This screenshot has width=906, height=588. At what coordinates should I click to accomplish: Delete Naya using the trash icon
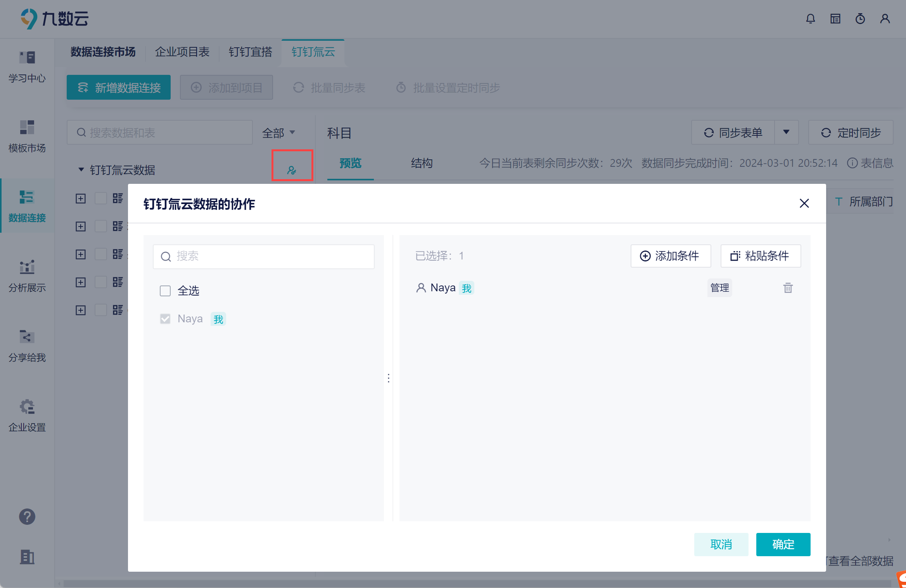point(788,288)
